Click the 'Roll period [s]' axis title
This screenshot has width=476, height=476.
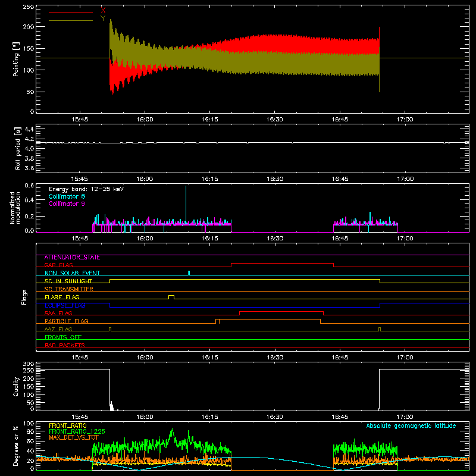click(x=18, y=148)
